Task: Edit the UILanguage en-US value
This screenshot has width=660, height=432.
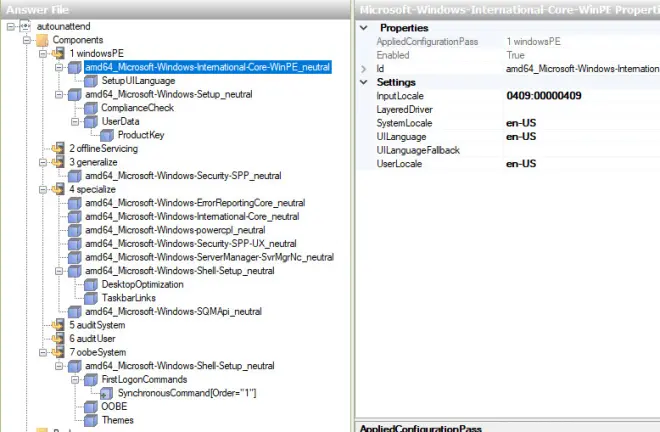Action: pos(521,136)
